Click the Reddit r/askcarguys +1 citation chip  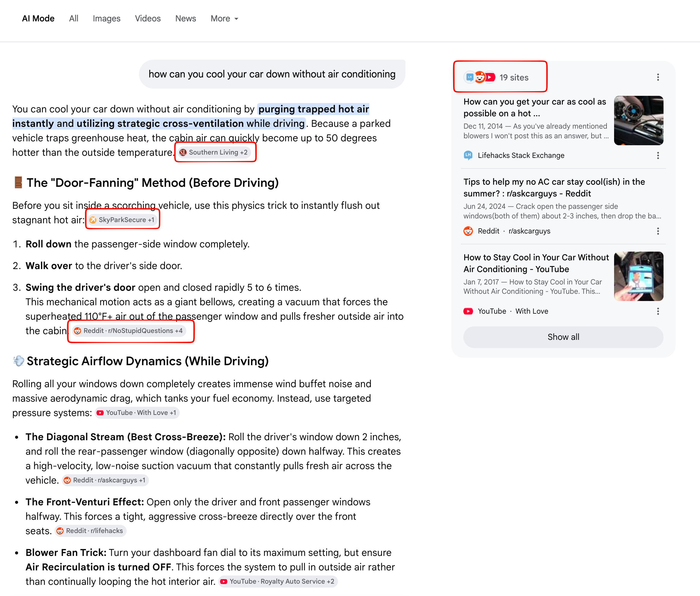(105, 480)
